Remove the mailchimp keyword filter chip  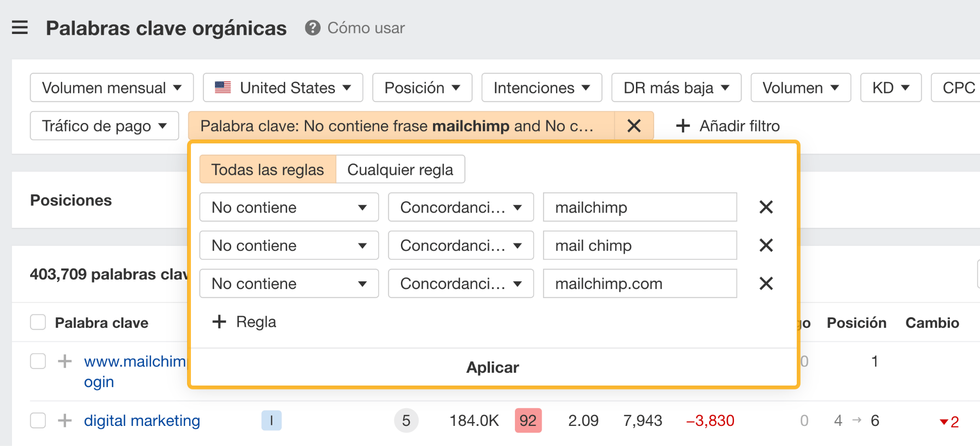(633, 126)
